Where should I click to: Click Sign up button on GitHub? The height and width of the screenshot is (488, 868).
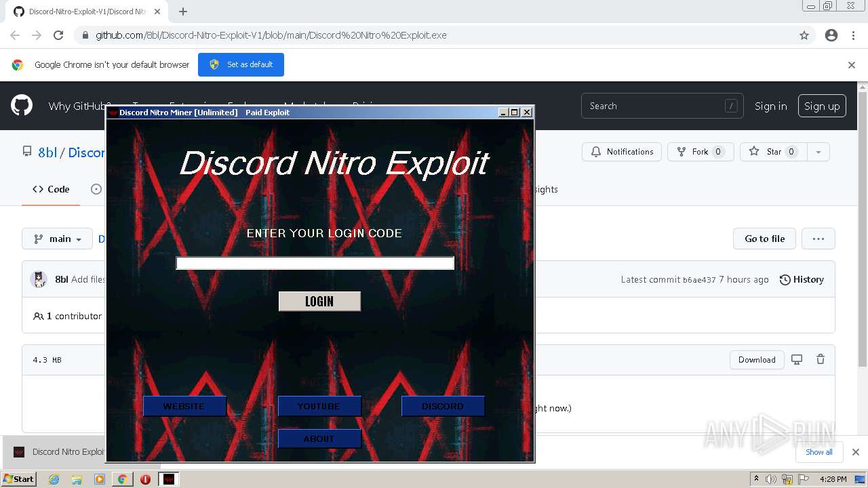coord(822,106)
